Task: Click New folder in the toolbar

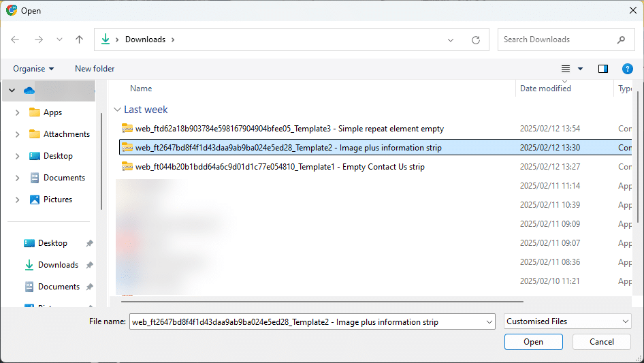Action: click(x=95, y=69)
